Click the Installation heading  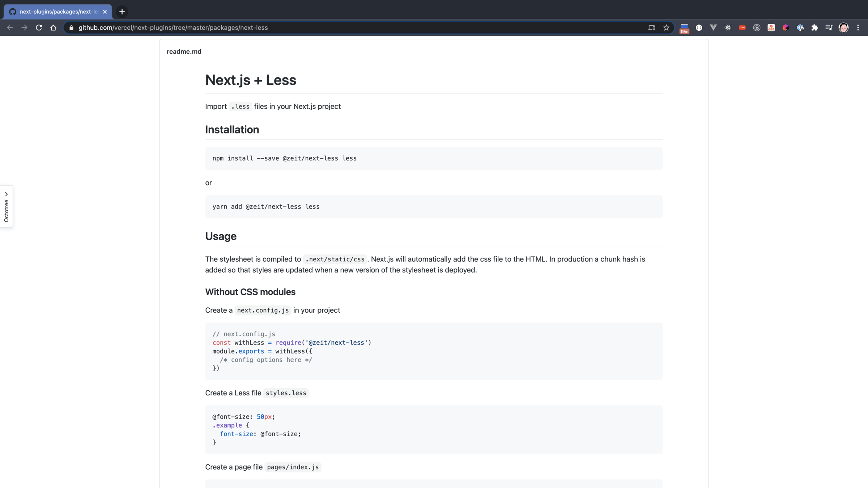point(232,130)
